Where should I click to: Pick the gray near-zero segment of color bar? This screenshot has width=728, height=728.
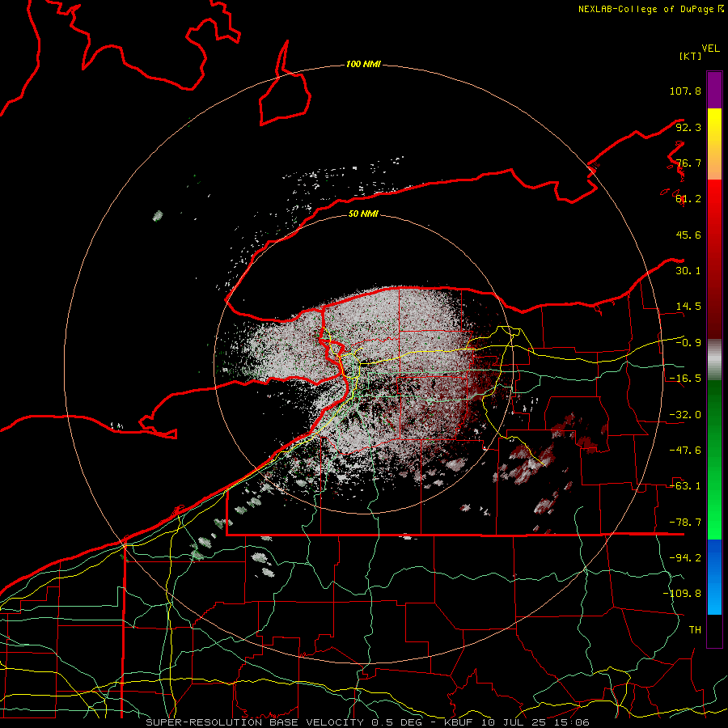tap(714, 360)
